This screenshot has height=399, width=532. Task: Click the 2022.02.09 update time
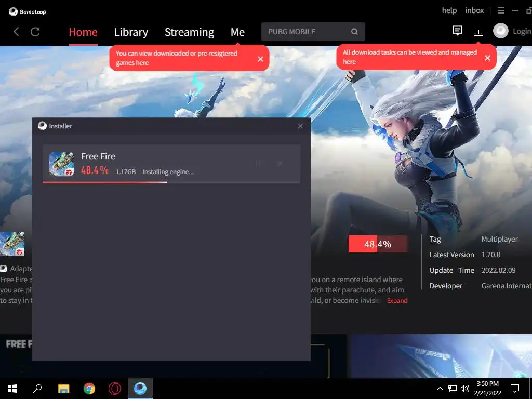click(498, 270)
